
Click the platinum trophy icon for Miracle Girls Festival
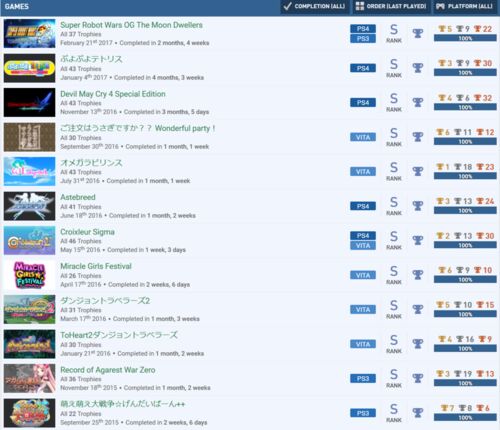tap(418, 275)
